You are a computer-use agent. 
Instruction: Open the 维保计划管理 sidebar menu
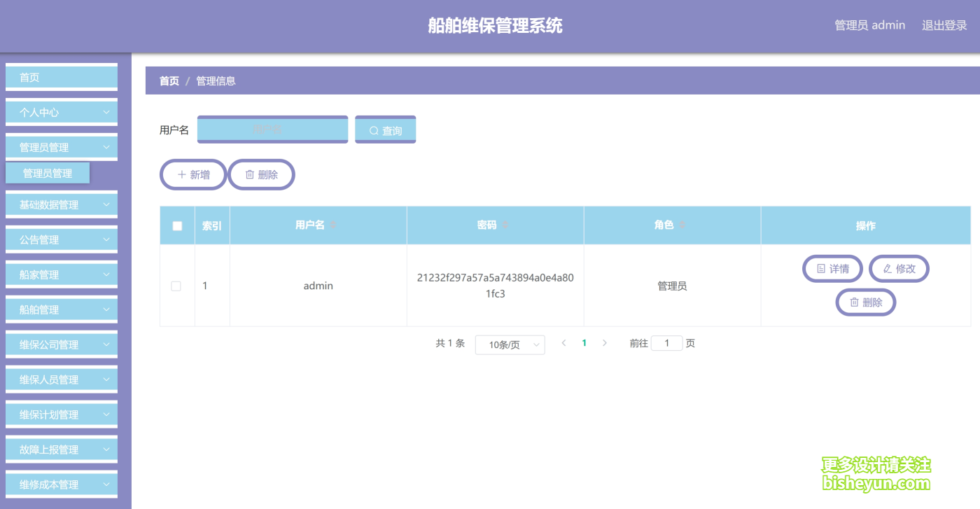pyautogui.click(x=62, y=414)
